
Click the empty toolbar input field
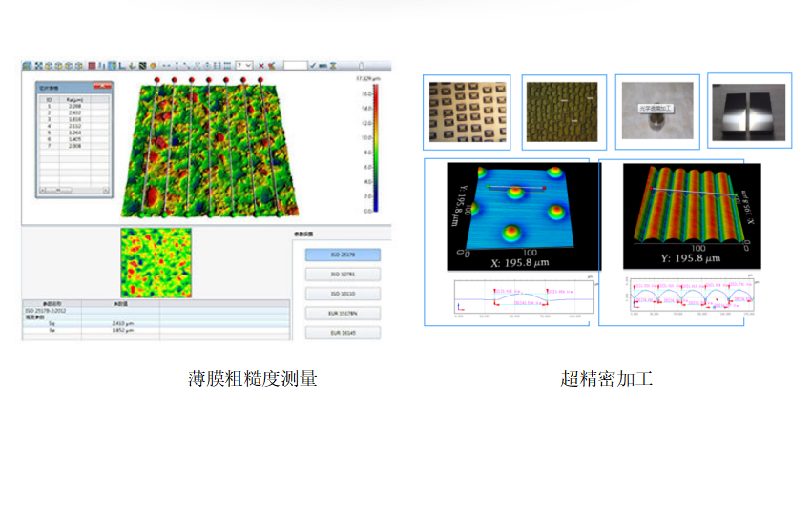click(x=296, y=66)
